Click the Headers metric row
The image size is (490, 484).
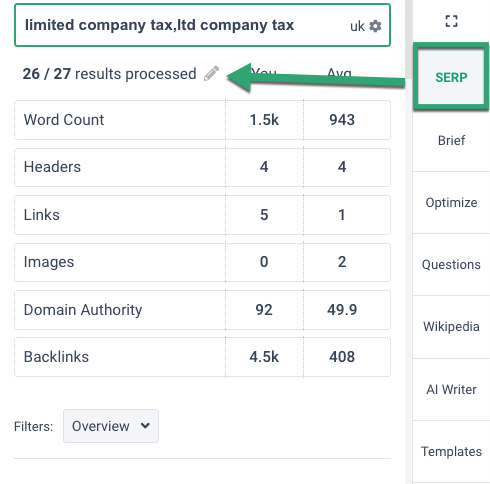tap(202, 167)
